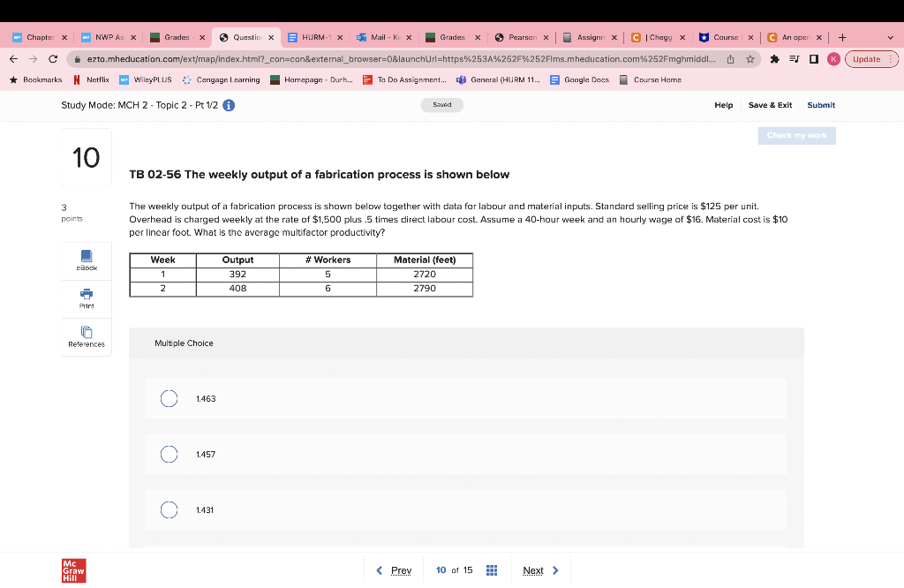
Task: Open the Google Docs bookmark
Action: pyautogui.click(x=579, y=79)
